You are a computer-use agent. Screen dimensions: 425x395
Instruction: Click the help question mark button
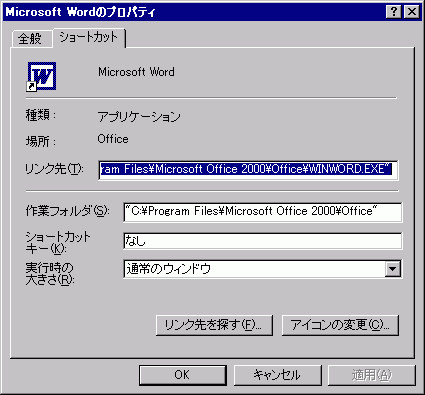[394, 12]
